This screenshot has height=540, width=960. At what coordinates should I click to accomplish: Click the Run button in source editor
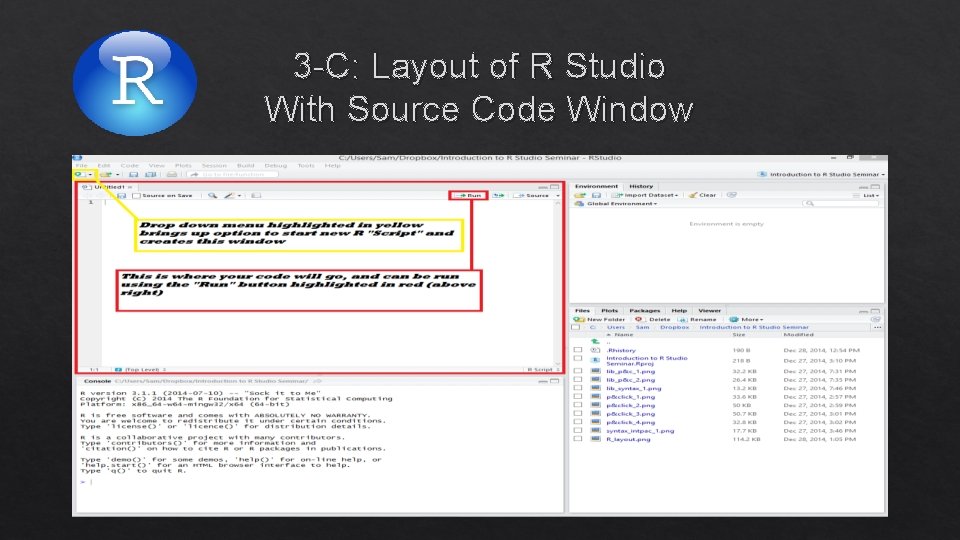[468, 195]
